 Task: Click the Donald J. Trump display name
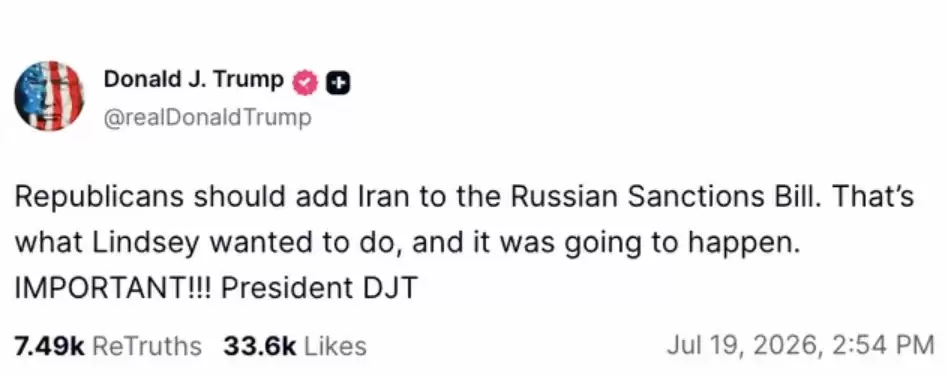tap(194, 79)
